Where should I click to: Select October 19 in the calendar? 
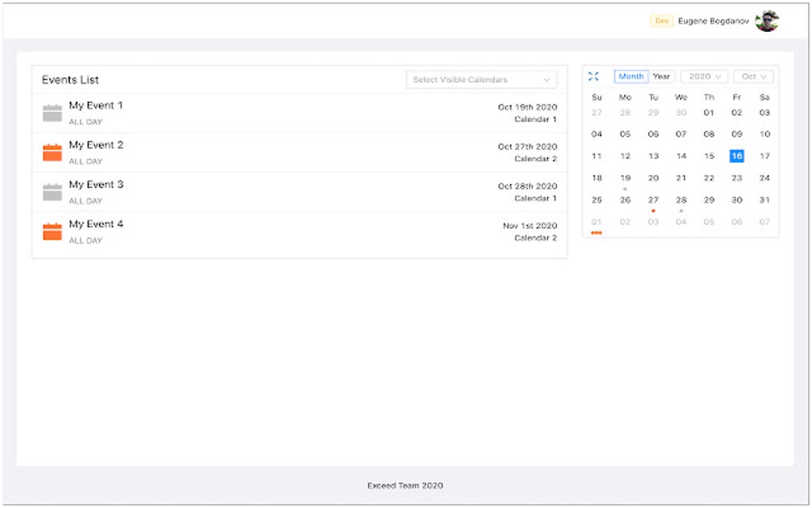click(625, 178)
